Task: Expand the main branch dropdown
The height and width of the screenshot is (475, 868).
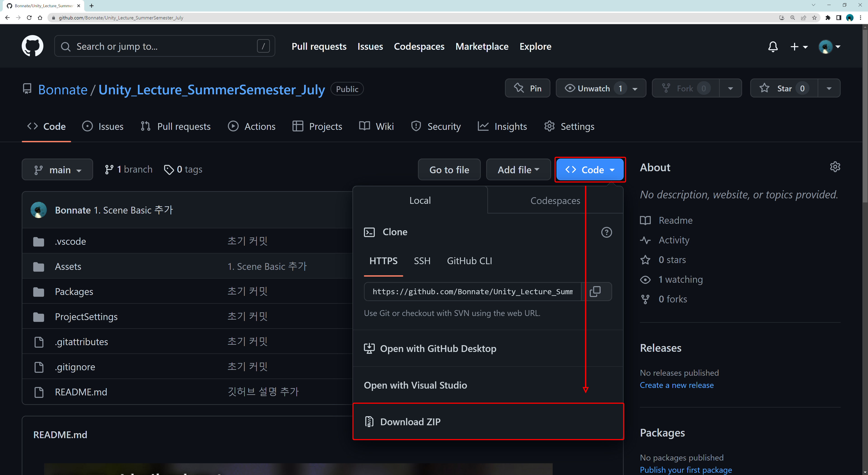Action: tap(57, 170)
